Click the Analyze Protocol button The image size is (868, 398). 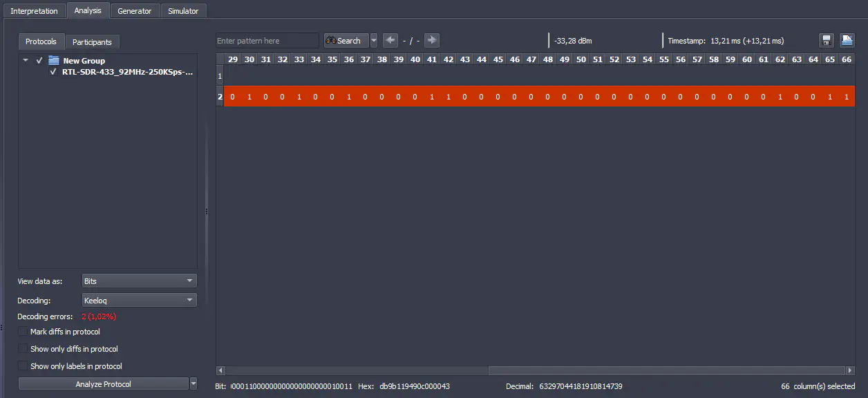[x=103, y=384]
